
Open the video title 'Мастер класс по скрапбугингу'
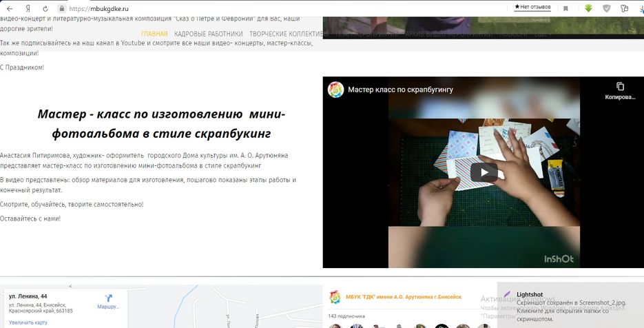pos(400,90)
